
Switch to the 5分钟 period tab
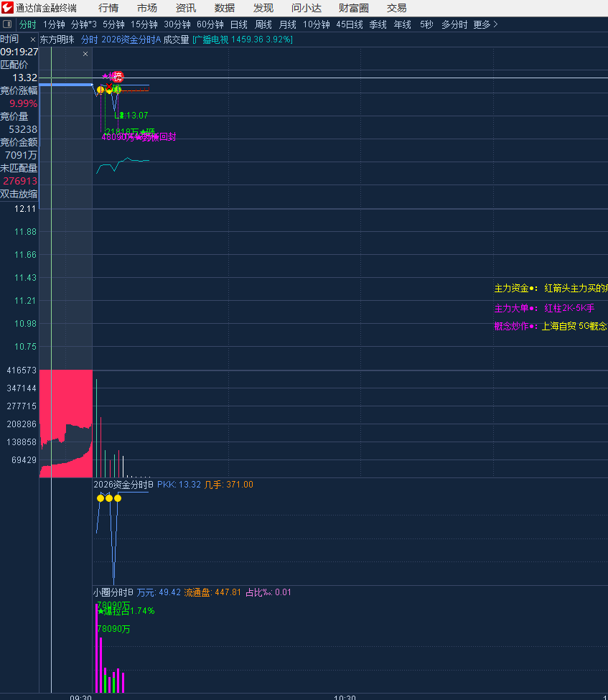pyautogui.click(x=113, y=24)
